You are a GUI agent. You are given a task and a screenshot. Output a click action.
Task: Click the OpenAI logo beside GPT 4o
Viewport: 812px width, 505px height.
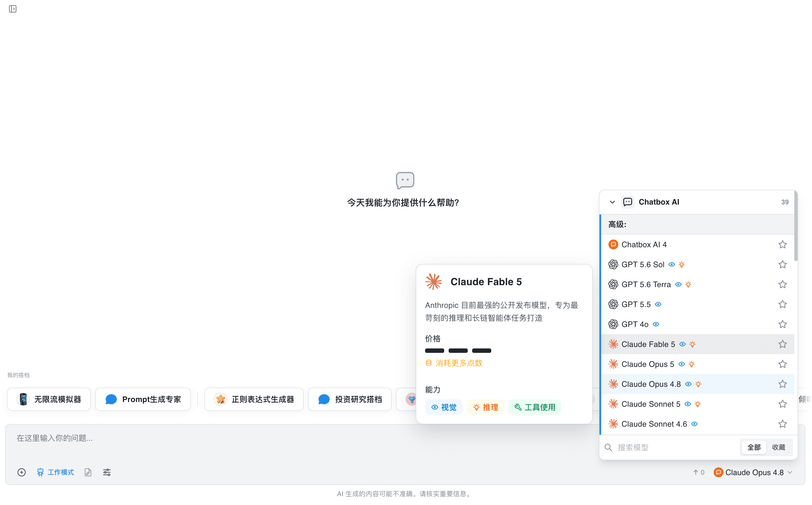[x=613, y=324]
